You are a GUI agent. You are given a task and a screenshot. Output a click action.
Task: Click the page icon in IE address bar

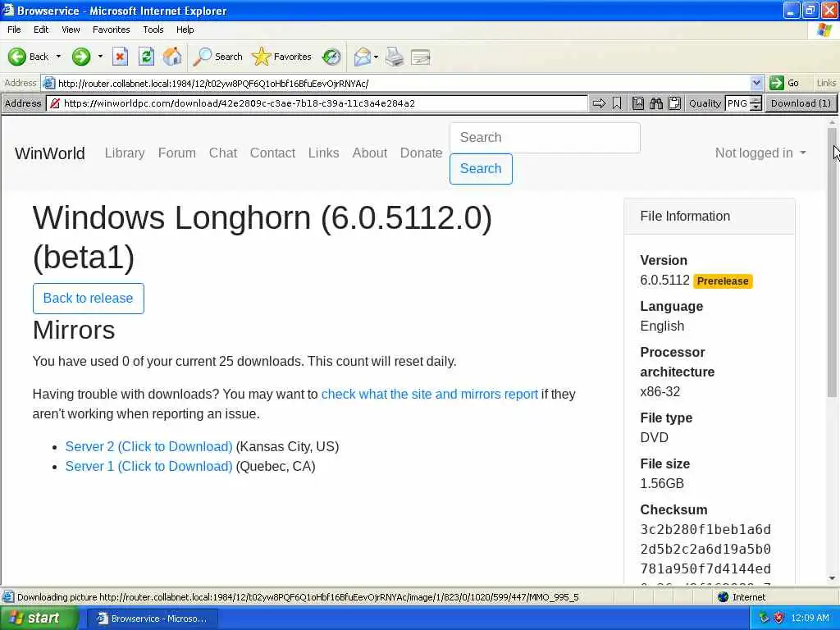point(48,83)
